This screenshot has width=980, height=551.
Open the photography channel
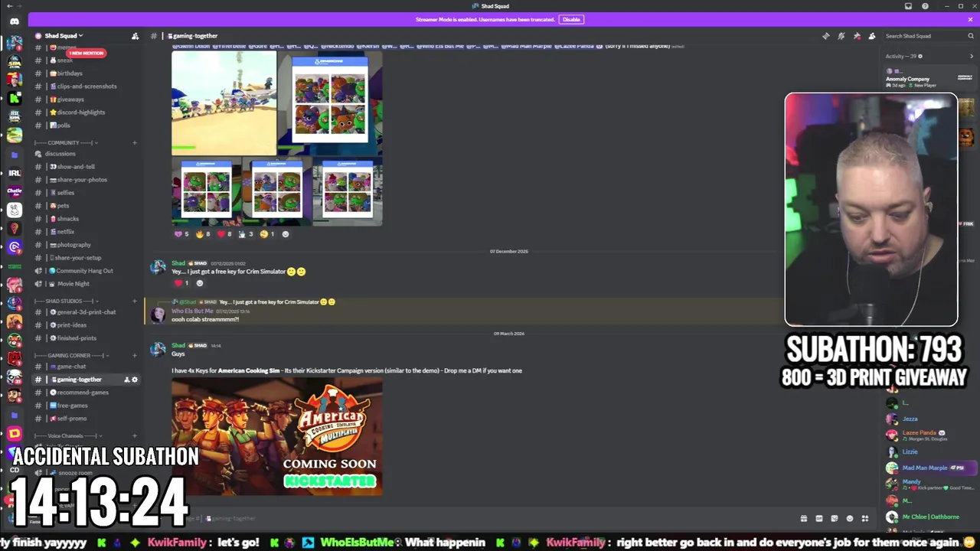87,245
